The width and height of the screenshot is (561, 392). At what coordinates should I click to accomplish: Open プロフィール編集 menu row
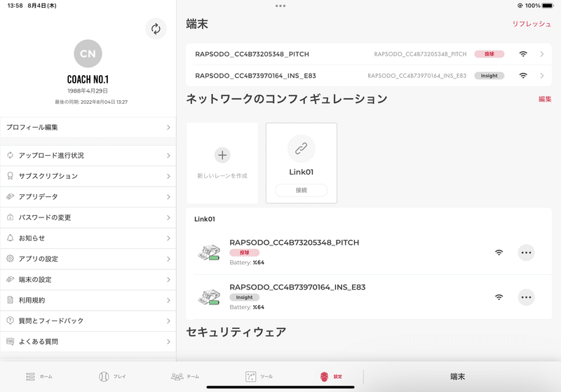click(88, 128)
